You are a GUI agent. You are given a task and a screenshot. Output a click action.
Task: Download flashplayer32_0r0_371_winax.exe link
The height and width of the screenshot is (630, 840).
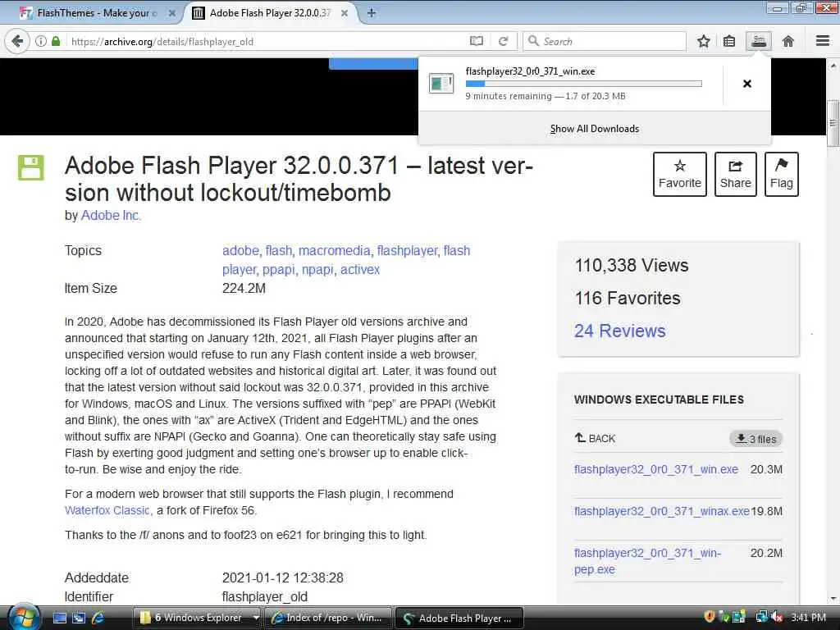[662, 511]
